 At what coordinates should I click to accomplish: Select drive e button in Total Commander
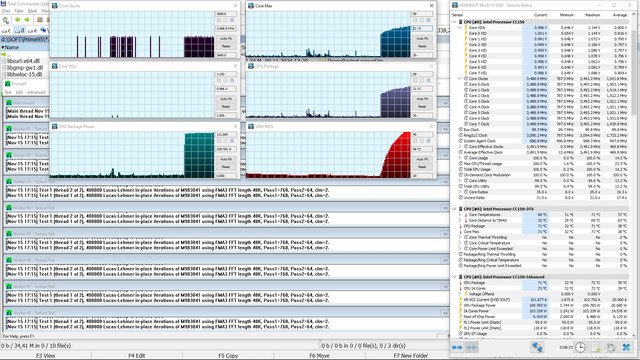[x=33, y=31]
